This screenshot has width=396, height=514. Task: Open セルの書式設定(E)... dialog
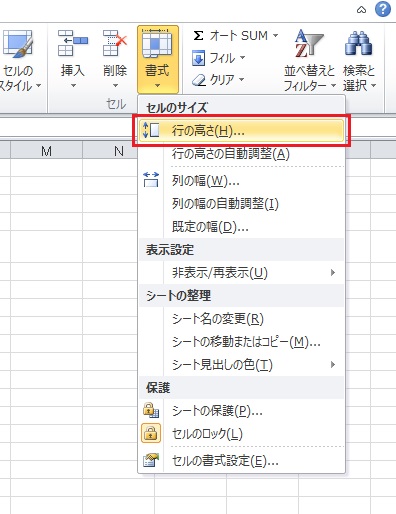241,461
